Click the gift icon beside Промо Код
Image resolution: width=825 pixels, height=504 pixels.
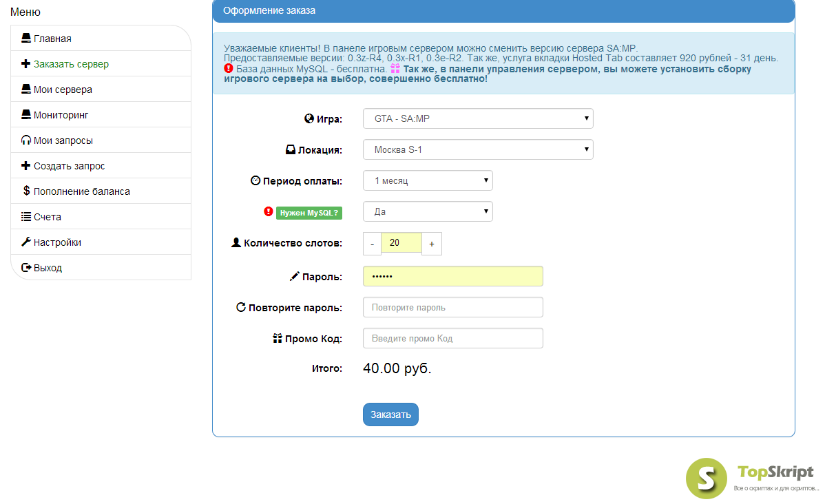(278, 338)
